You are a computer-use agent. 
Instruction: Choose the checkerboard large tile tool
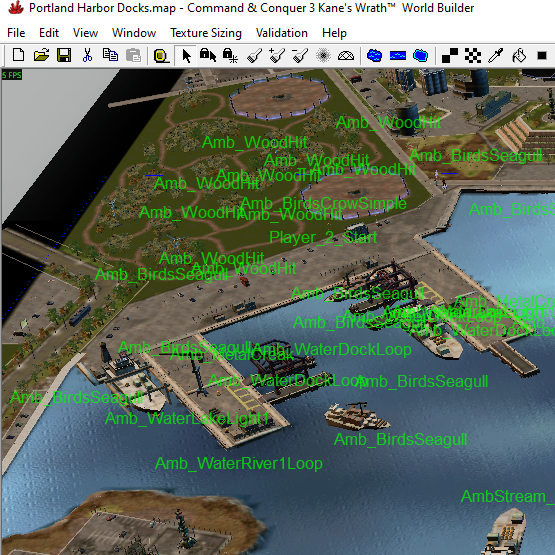(x=473, y=56)
